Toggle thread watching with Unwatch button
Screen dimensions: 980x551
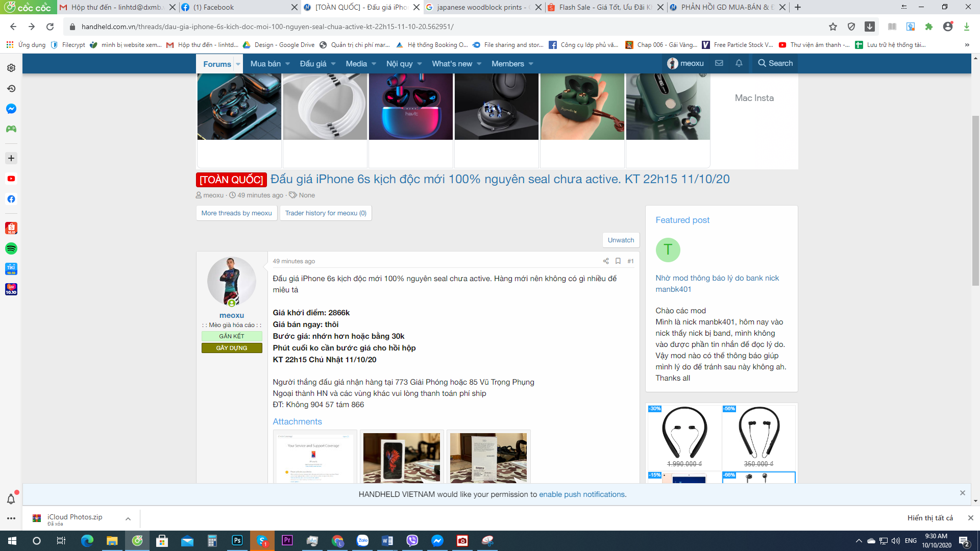[x=621, y=240]
